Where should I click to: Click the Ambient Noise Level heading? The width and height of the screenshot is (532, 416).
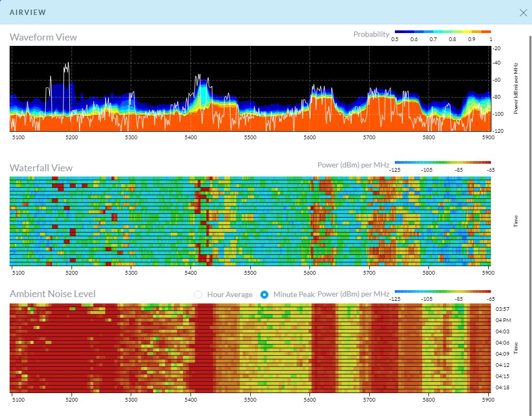tap(53, 294)
